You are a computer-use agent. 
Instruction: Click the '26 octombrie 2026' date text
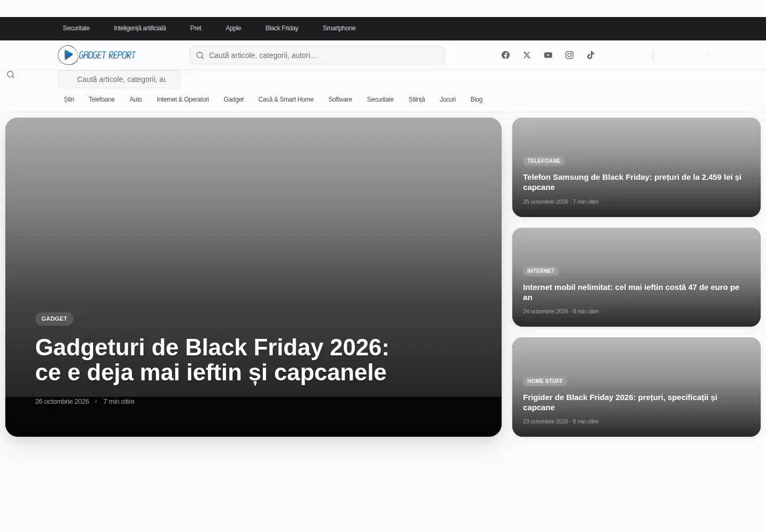pos(62,402)
